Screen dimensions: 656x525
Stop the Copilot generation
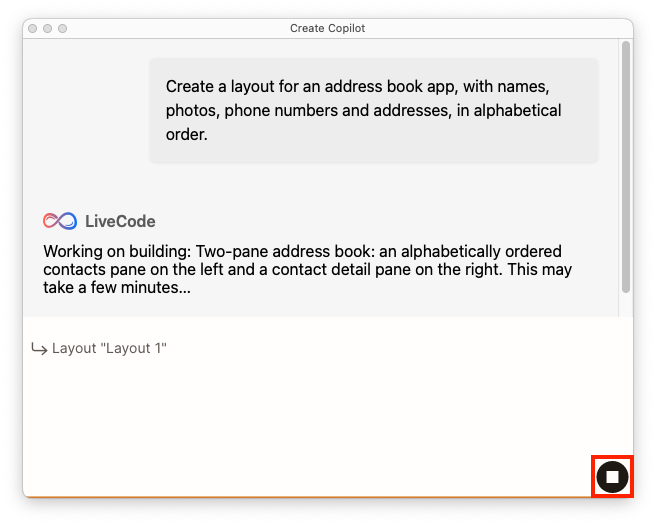click(x=612, y=477)
